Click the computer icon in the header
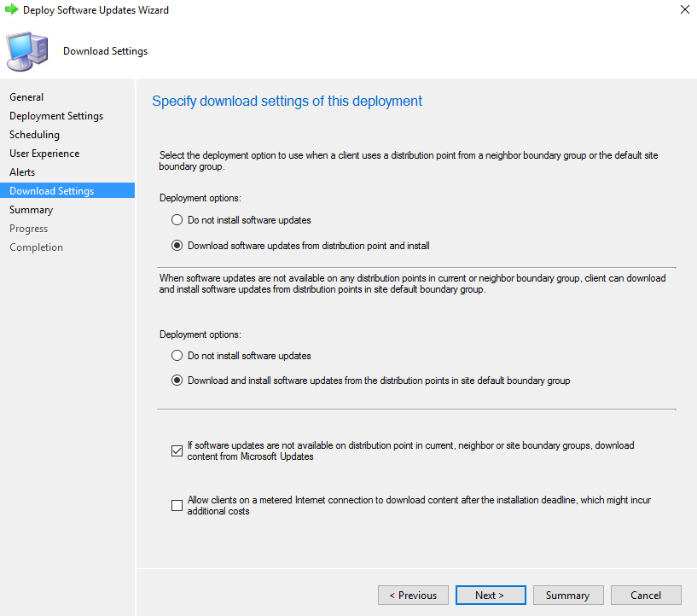 28,51
